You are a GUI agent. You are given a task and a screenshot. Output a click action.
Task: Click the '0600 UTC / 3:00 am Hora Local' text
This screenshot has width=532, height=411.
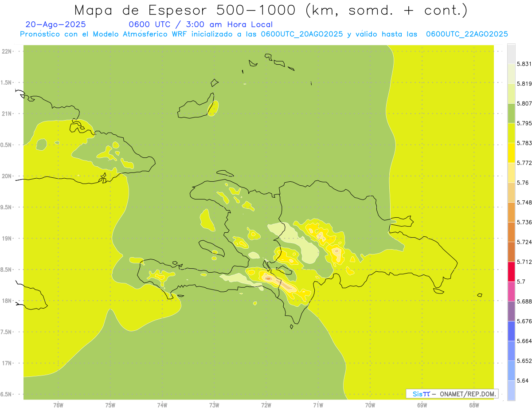tap(201, 25)
